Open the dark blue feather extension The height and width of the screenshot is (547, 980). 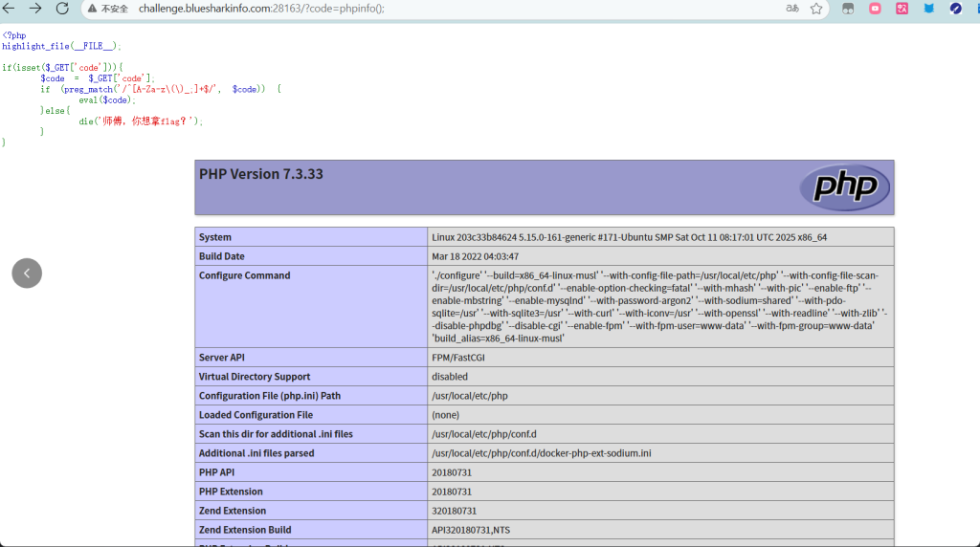point(955,9)
